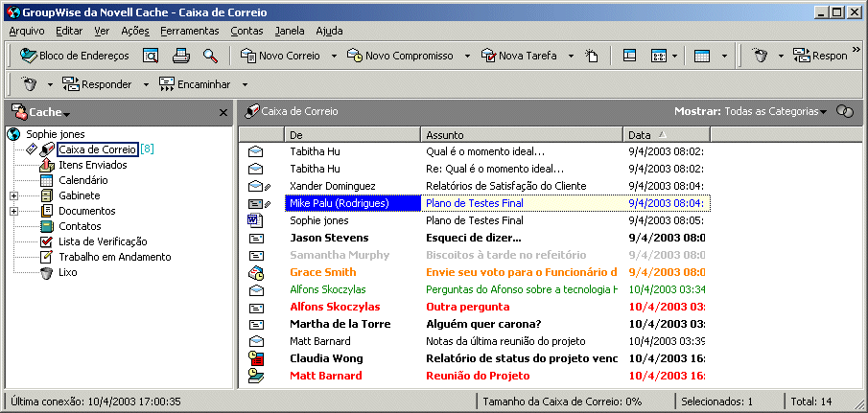Open the Calendário folder
Viewport: 868px width, 413px height.
pyautogui.click(x=83, y=180)
